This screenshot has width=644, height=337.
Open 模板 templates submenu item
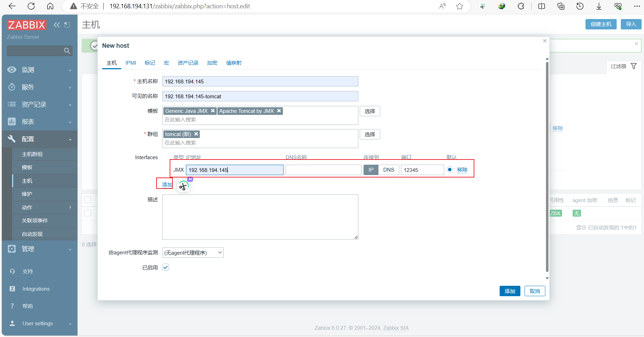point(27,167)
